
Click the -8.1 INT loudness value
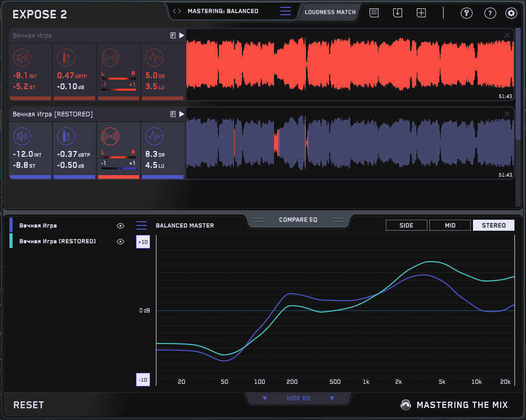click(x=25, y=76)
